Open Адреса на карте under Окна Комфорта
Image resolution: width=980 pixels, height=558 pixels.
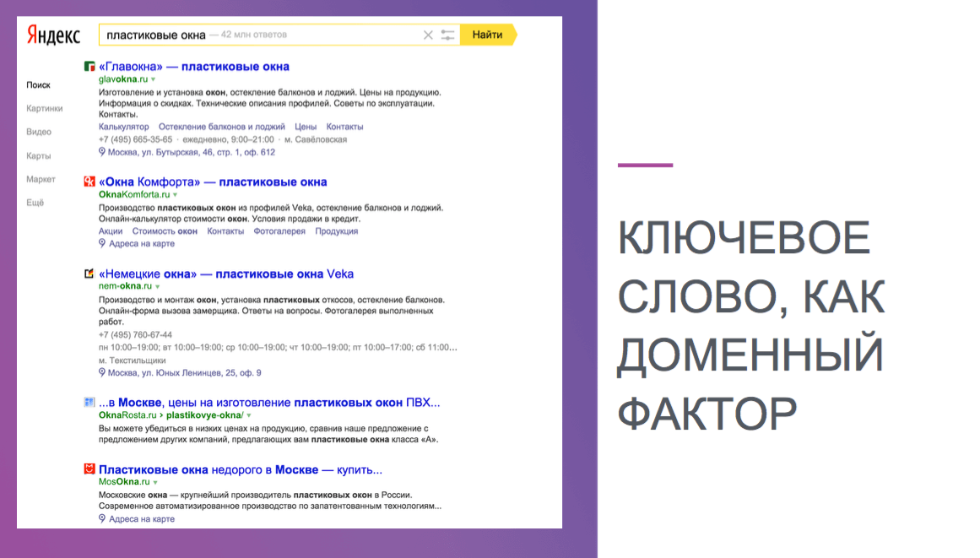tap(142, 244)
